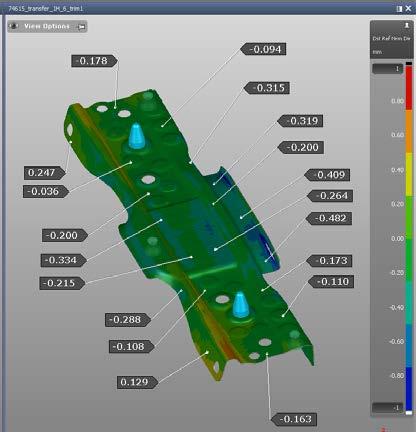Select the 0.247 deviation annotation
The image size is (416, 432).
[x=45, y=173]
